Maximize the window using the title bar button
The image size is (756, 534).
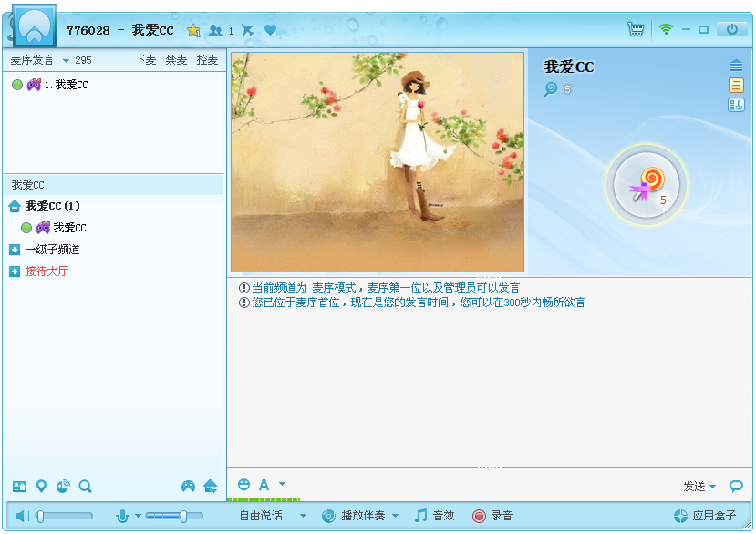coord(703,30)
